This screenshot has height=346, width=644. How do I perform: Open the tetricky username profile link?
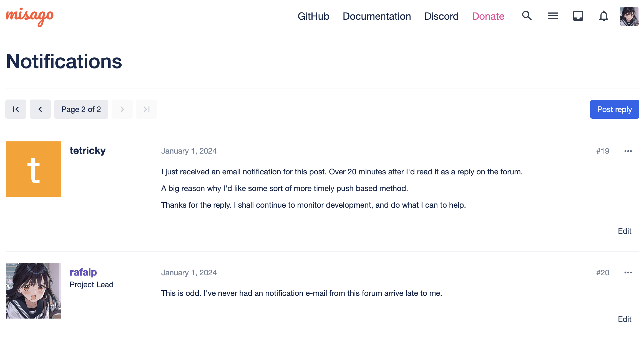pyautogui.click(x=87, y=151)
